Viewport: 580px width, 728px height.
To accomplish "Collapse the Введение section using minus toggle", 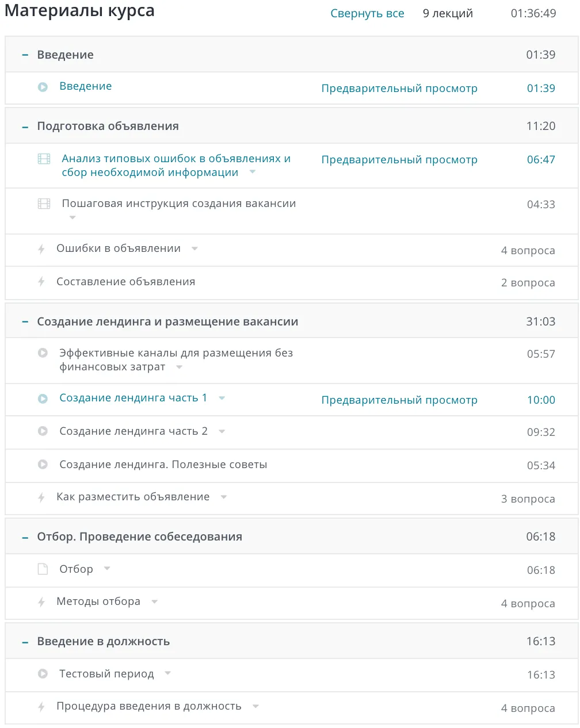I will [25, 55].
